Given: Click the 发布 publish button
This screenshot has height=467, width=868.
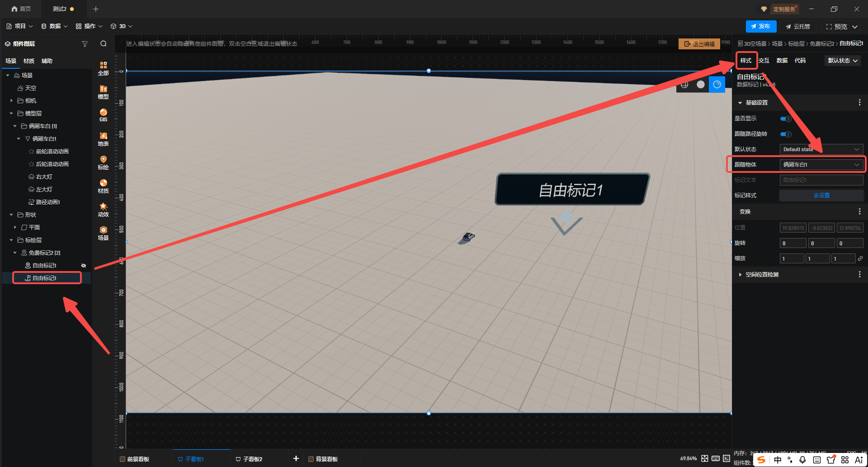Looking at the screenshot, I should (761, 26).
